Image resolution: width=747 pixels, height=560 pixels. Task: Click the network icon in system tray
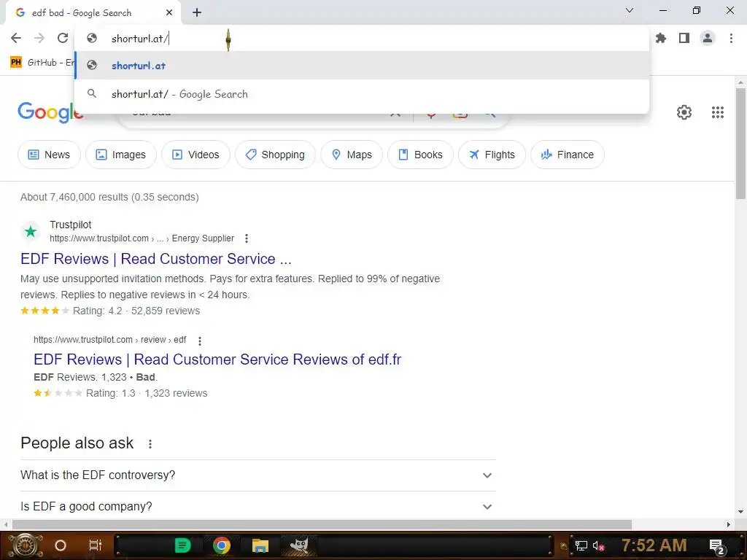(x=581, y=545)
